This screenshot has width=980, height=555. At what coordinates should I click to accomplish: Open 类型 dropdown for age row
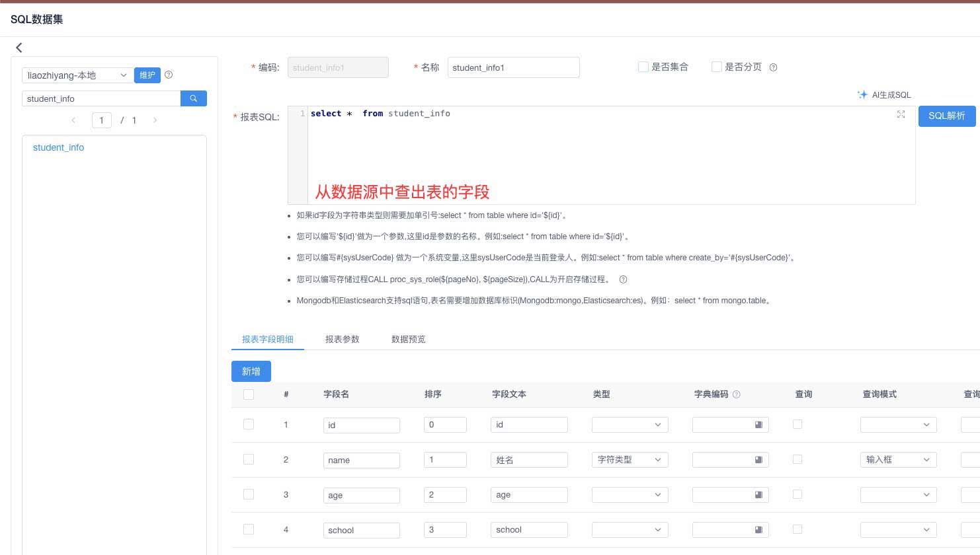pos(630,495)
